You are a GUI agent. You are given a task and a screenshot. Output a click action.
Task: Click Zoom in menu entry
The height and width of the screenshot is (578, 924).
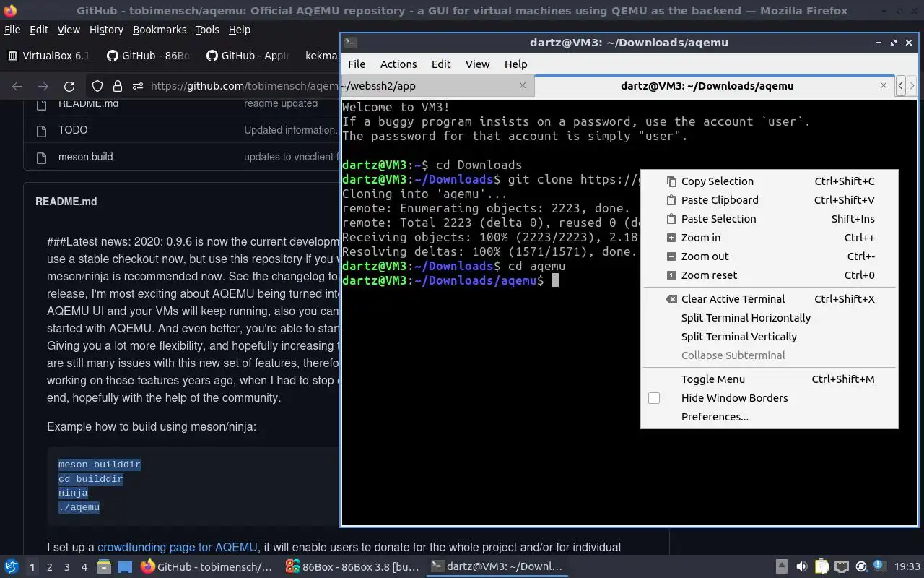pos(770,238)
